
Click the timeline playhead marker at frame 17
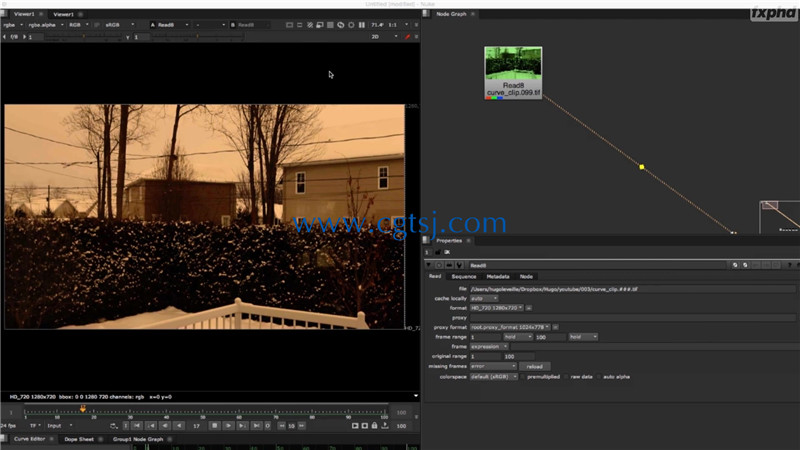click(83, 409)
